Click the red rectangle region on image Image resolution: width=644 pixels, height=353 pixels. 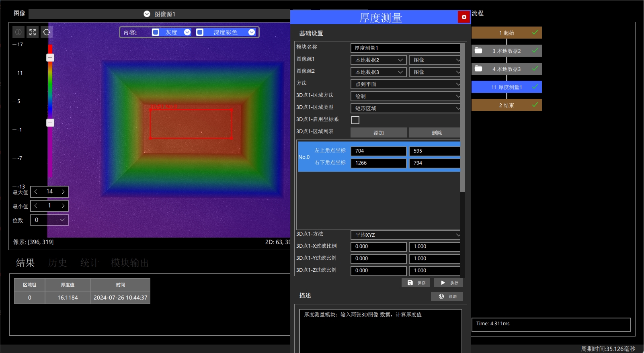pyautogui.click(x=191, y=124)
